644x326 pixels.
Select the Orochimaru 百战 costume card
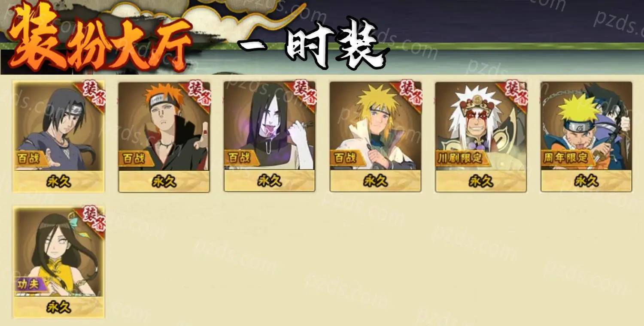pos(270,136)
